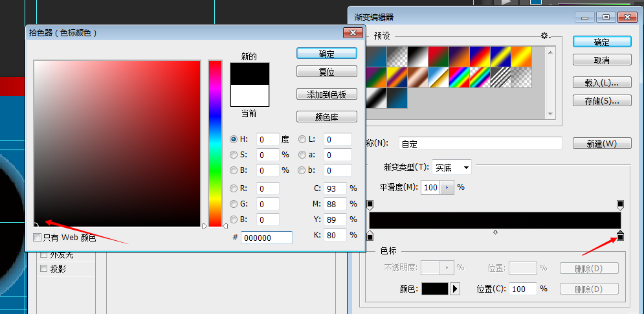Screen dimensions: 644x314
Task: Select the Lab a radio button
Action: [302, 155]
